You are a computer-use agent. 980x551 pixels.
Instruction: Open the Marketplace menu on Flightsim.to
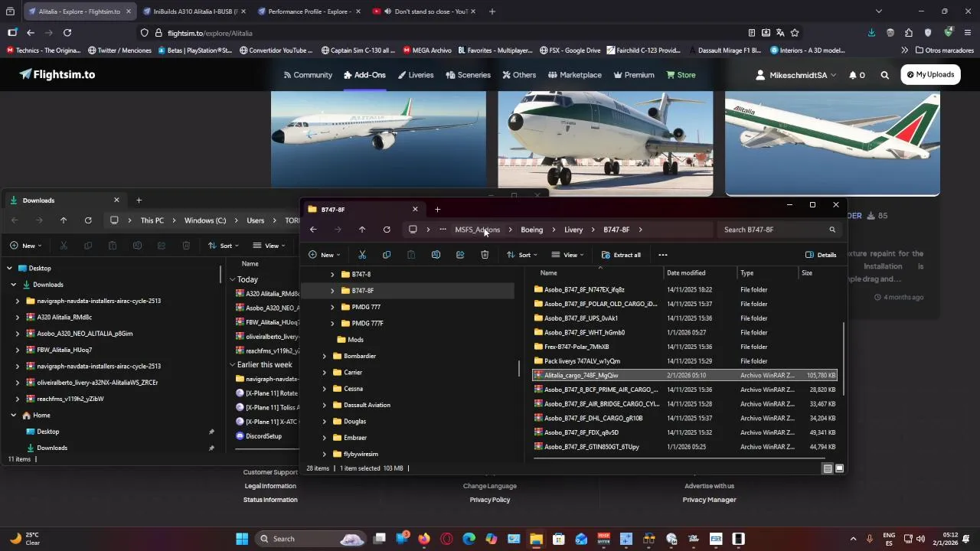coord(575,75)
